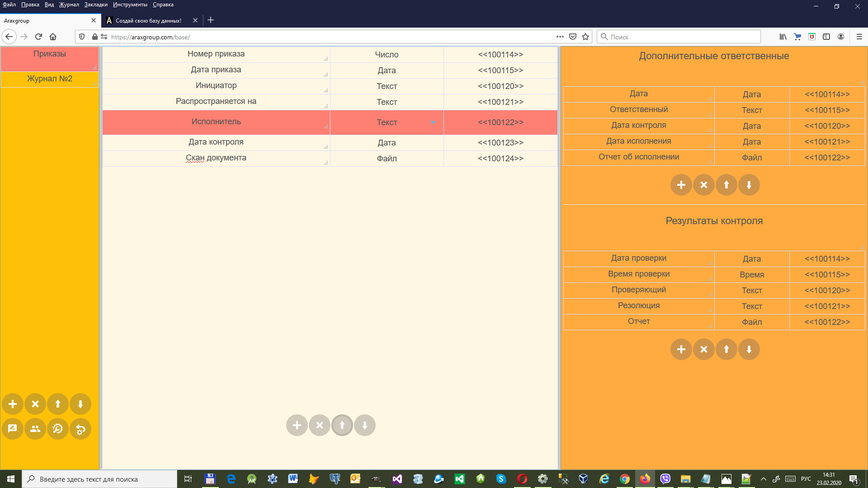The width and height of the screenshot is (868, 488).
Task: Click the users icon in left sidebar
Action: [35, 429]
